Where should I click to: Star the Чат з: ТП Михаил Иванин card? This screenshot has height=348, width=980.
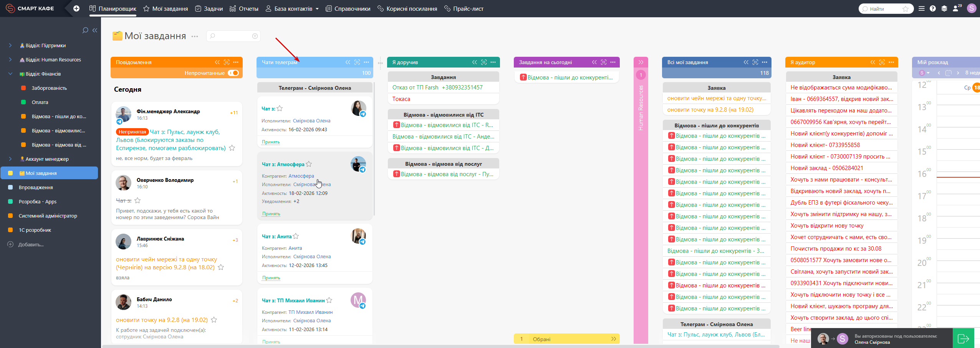point(329,300)
